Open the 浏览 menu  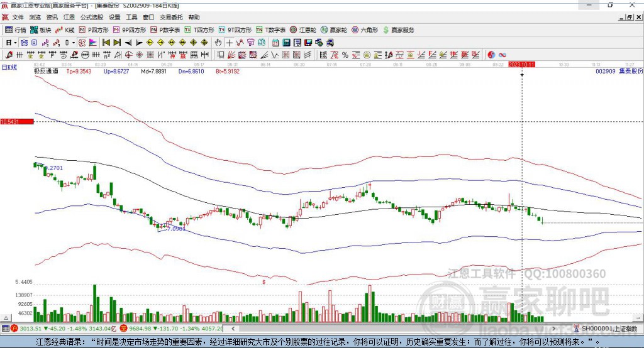pyautogui.click(x=35, y=17)
